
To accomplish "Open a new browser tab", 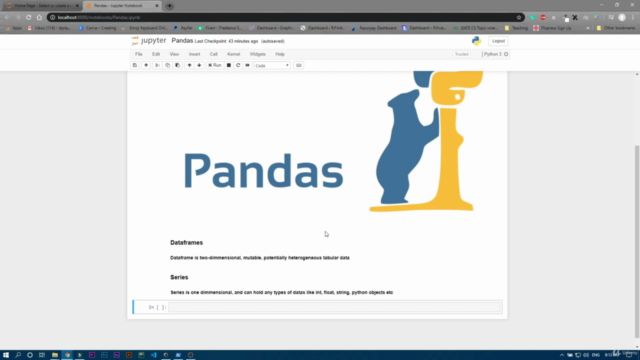I will 169,6.
